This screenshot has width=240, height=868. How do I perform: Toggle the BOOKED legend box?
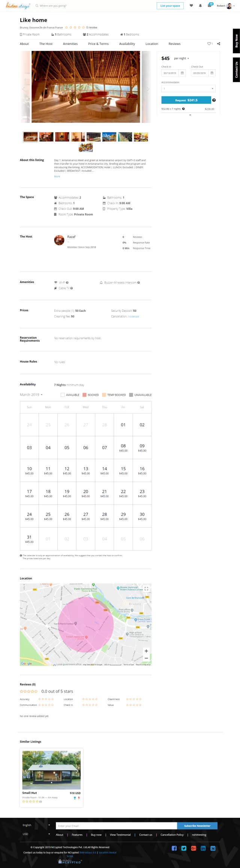[x=85, y=395]
